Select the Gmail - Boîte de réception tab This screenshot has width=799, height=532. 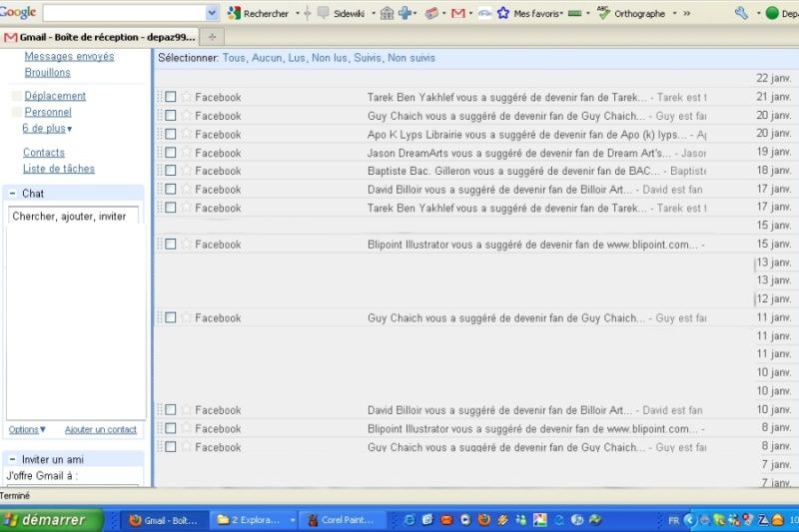click(99, 37)
